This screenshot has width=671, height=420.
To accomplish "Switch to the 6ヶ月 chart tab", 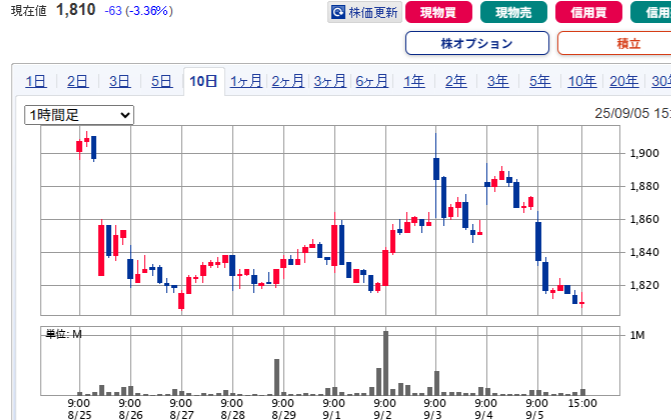I will click(x=371, y=81).
